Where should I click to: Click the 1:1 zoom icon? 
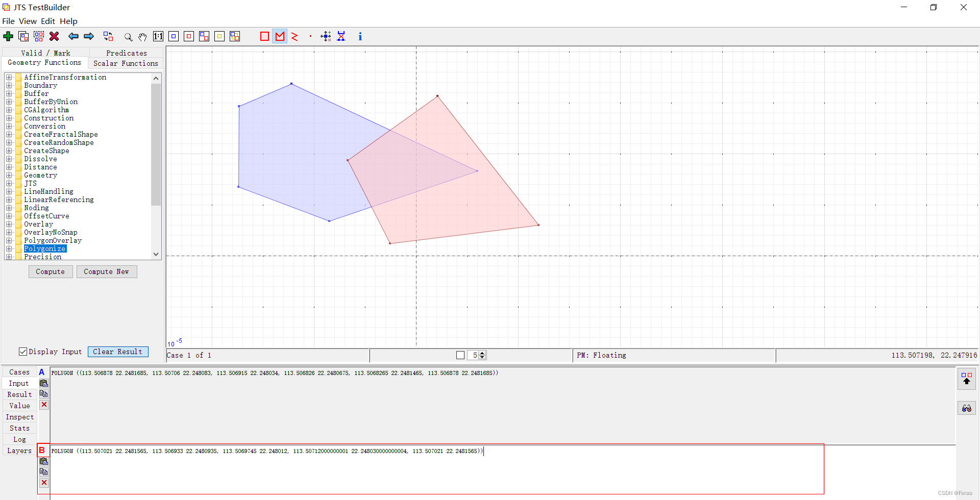click(158, 36)
